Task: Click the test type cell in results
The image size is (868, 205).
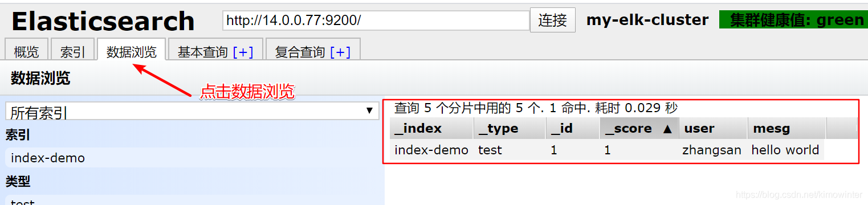Action: tap(510, 150)
